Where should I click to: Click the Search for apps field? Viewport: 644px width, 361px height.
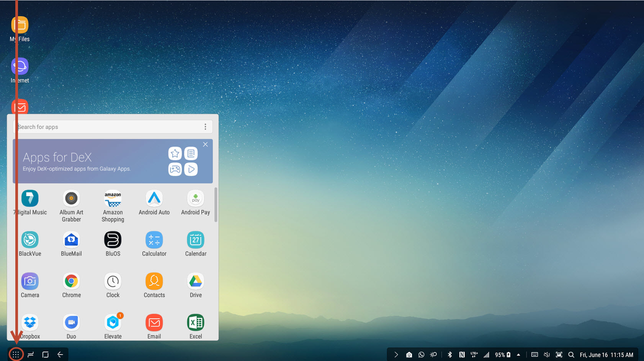pos(113,127)
